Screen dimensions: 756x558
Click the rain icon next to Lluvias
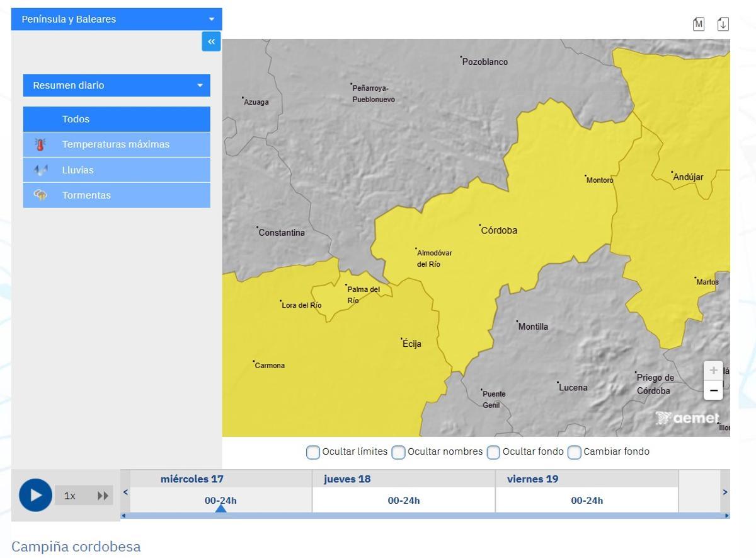click(40, 170)
